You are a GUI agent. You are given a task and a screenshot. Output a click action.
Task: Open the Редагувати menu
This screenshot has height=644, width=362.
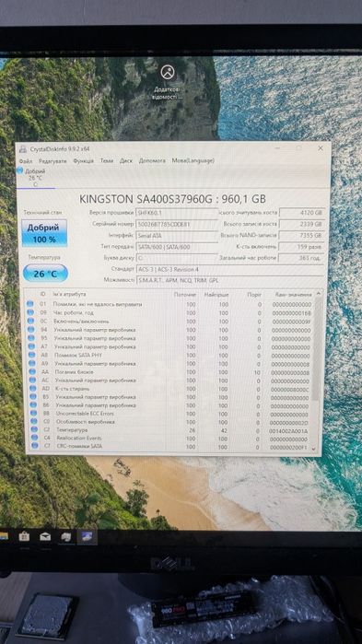coord(53,161)
